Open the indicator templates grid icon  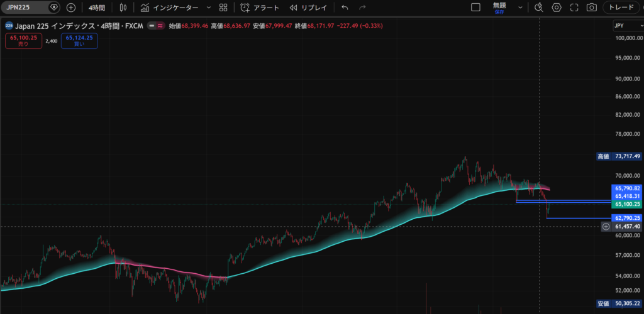[223, 8]
